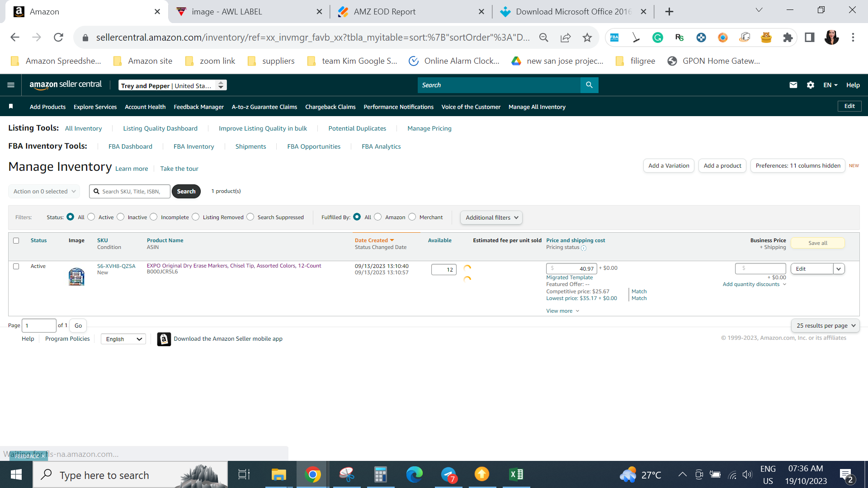Open the browser extensions puzzle menu

(x=788, y=38)
